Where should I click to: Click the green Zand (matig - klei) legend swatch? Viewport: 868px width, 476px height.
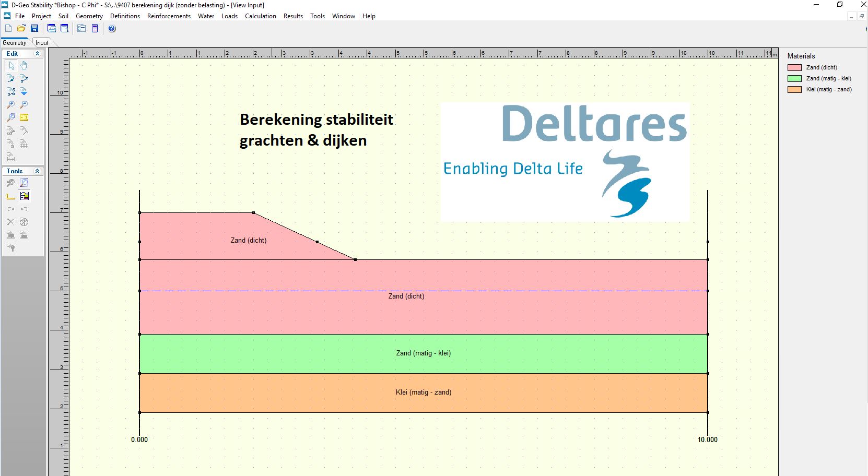click(794, 78)
